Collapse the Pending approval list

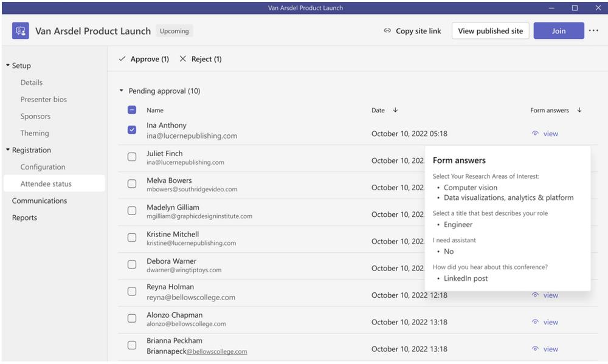point(122,91)
